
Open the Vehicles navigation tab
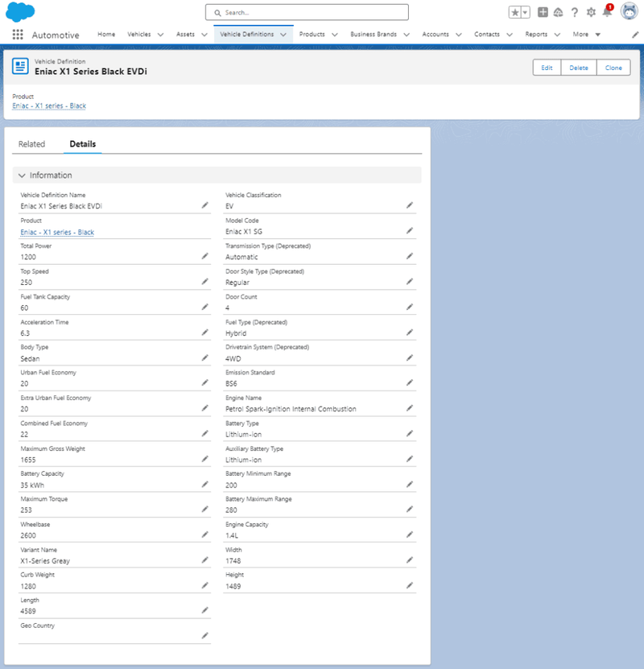[139, 34]
